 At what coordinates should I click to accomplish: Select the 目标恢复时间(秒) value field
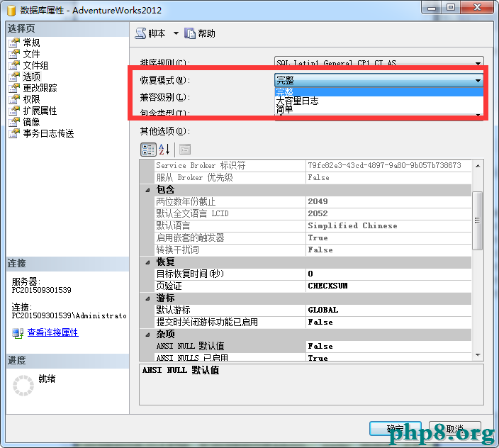click(x=388, y=274)
